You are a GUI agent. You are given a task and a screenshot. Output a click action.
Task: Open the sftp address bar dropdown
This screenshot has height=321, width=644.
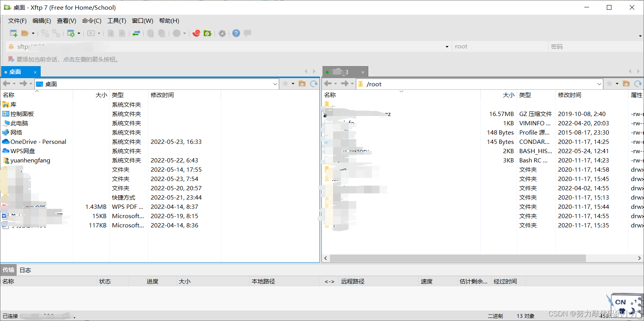(447, 47)
